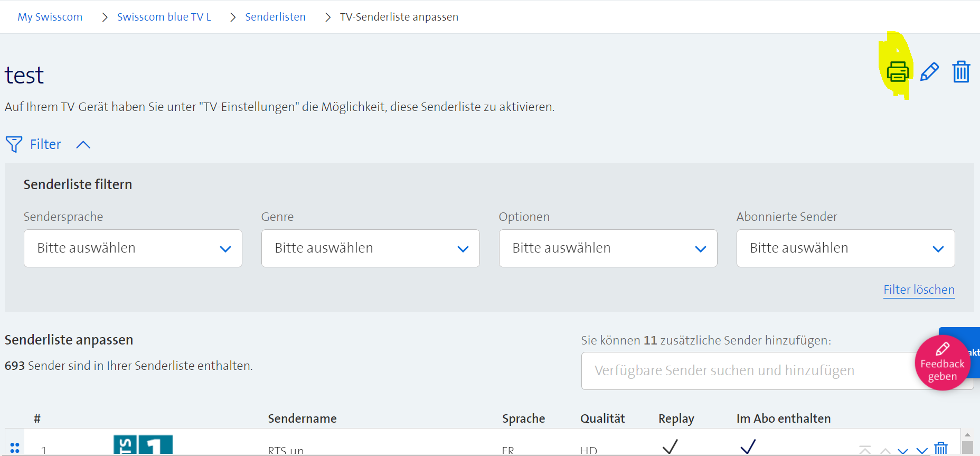The image size is (980, 456).
Task: Open the Genre dropdown
Action: pyautogui.click(x=371, y=248)
